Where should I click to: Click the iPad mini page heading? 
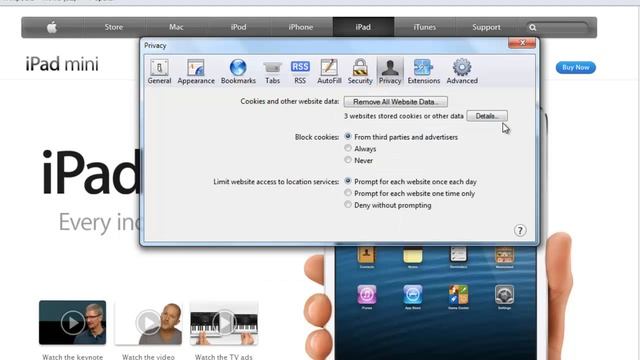click(x=62, y=64)
